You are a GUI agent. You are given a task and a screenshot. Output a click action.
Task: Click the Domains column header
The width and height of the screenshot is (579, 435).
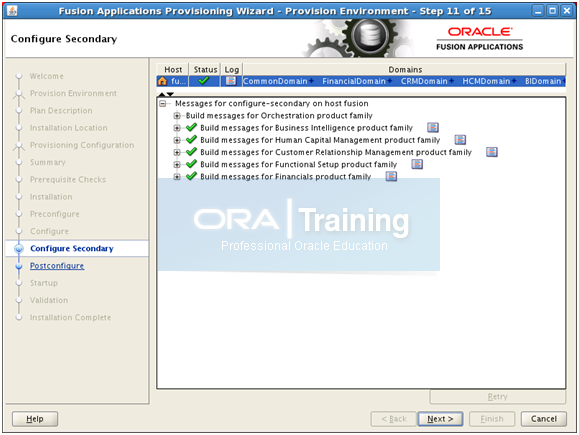tap(405, 69)
